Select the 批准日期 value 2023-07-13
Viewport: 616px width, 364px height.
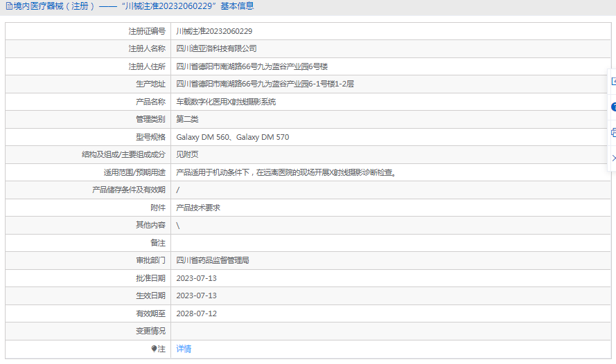pyautogui.click(x=196, y=278)
